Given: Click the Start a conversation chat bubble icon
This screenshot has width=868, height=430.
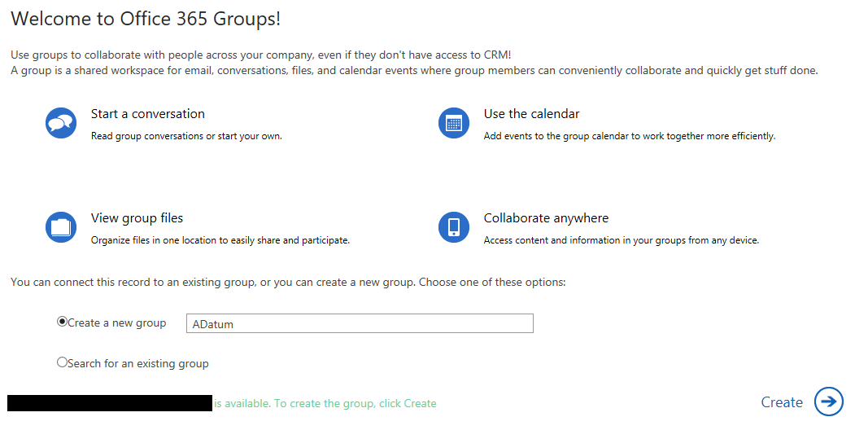Looking at the screenshot, I should click(61, 123).
